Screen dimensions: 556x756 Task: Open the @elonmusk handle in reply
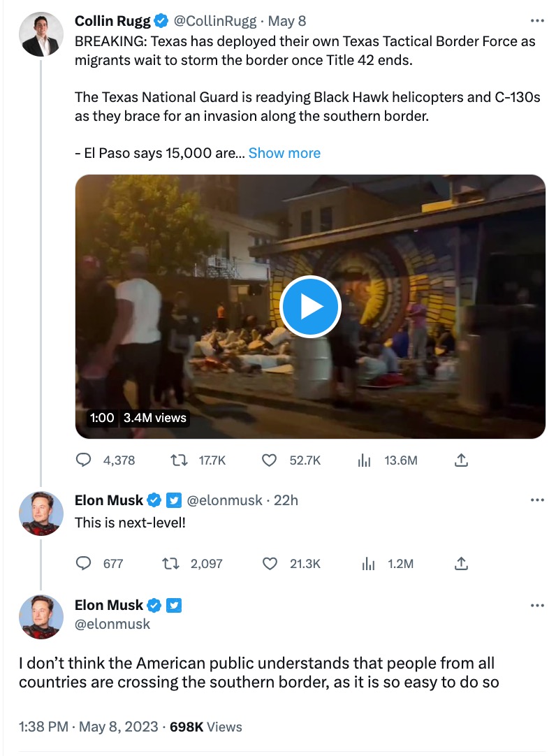(225, 500)
